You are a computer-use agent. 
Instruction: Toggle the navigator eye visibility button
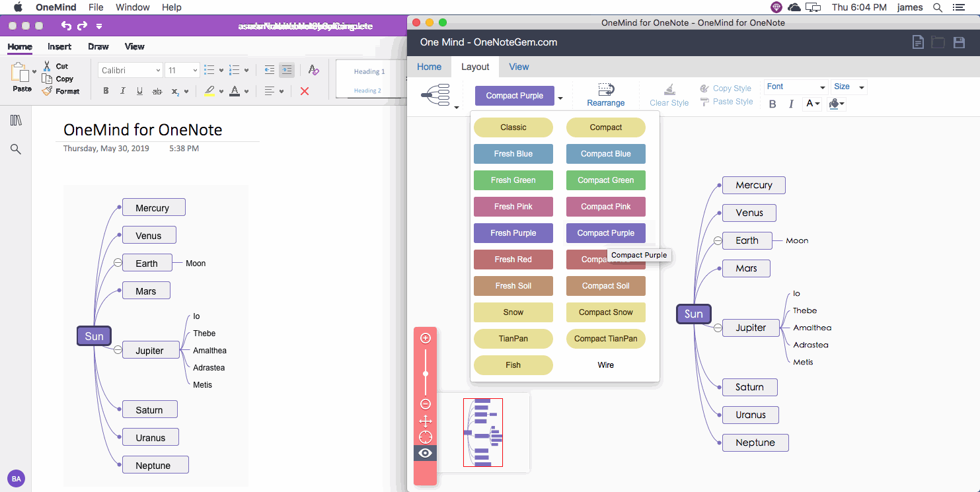pos(426,453)
